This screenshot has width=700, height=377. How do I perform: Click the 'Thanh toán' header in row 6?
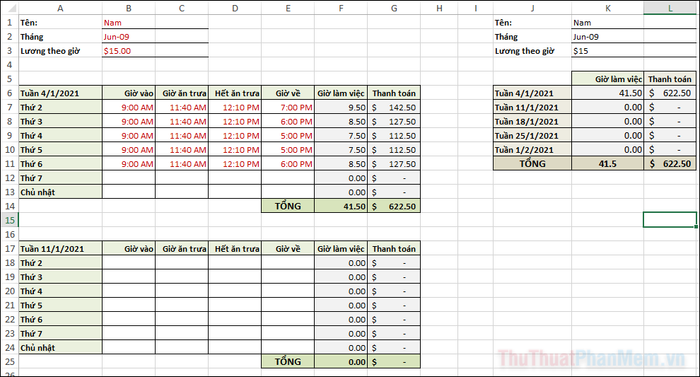click(x=394, y=93)
